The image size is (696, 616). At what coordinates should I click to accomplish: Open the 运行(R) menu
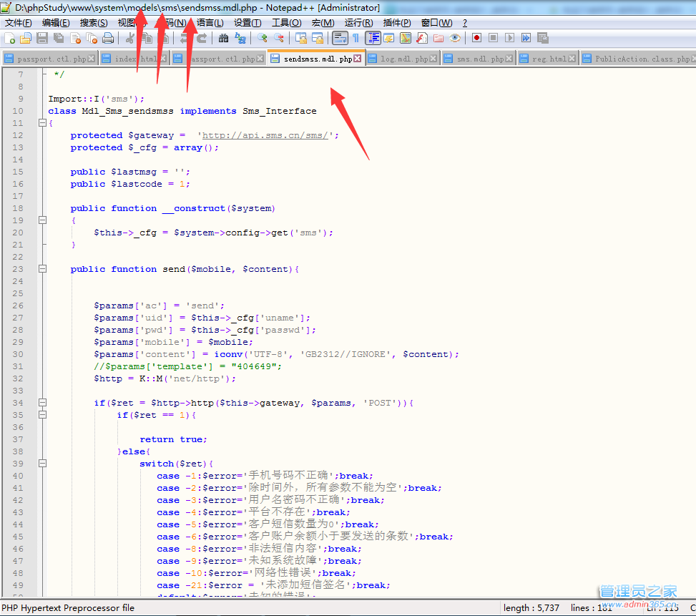[358, 23]
